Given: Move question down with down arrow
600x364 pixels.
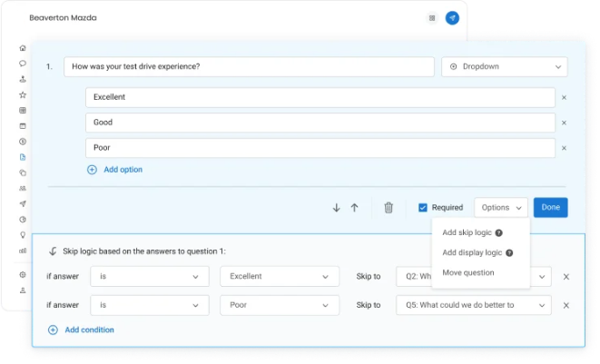Looking at the screenshot, I should 336,207.
